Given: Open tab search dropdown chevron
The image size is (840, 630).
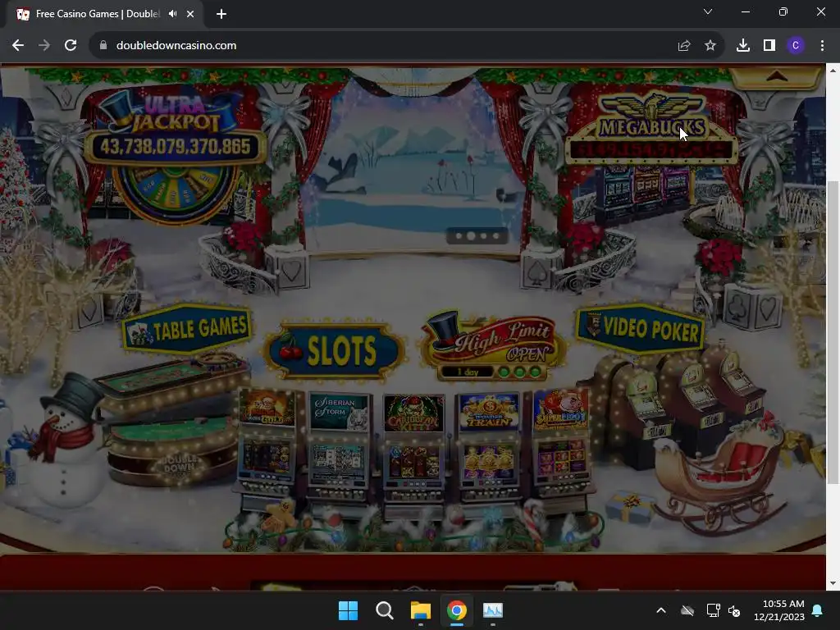Looking at the screenshot, I should (x=708, y=11).
